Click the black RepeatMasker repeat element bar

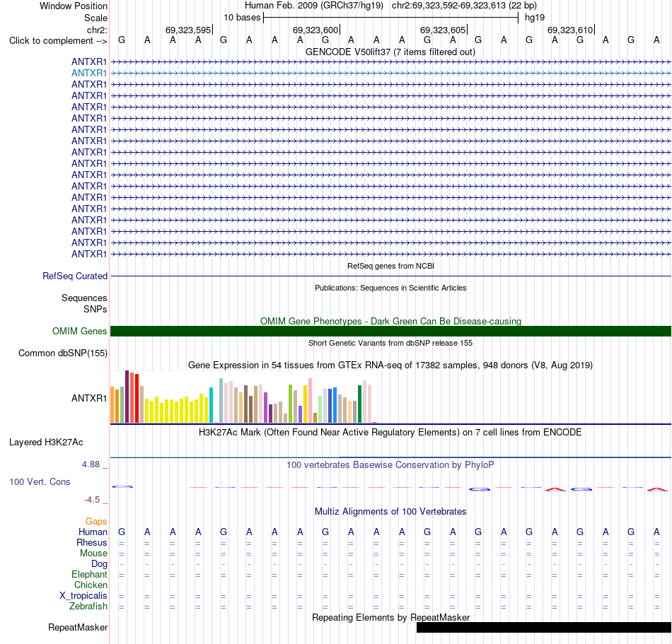pos(544,627)
